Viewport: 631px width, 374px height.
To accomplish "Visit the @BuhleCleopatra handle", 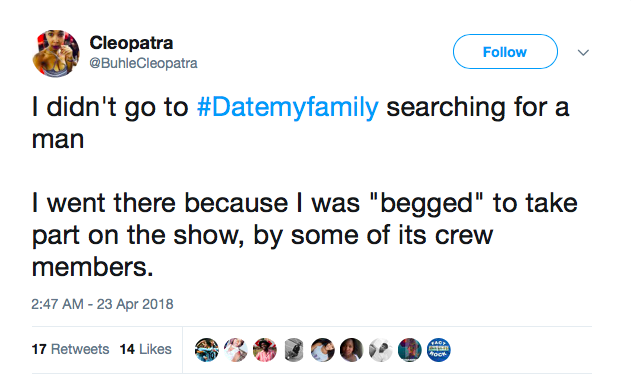I will (143, 63).
